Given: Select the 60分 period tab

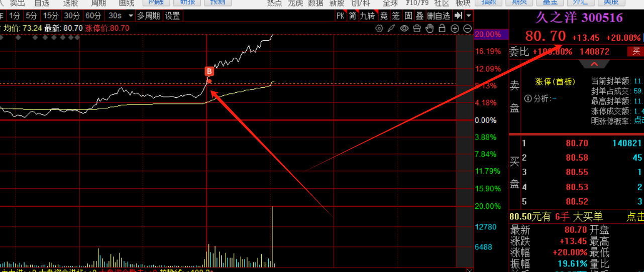Looking at the screenshot, I should 93,16.
